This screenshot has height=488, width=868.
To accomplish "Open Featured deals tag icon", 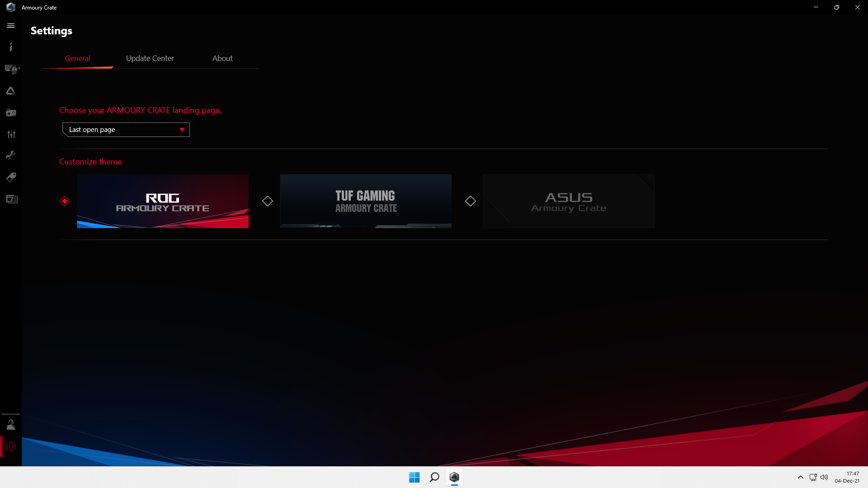I will click(x=11, y=177).
